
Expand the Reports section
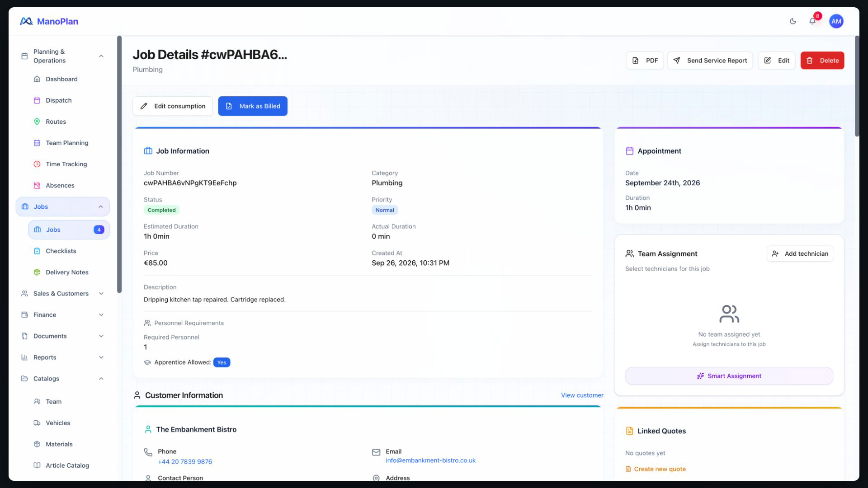[x=63, y=357]
